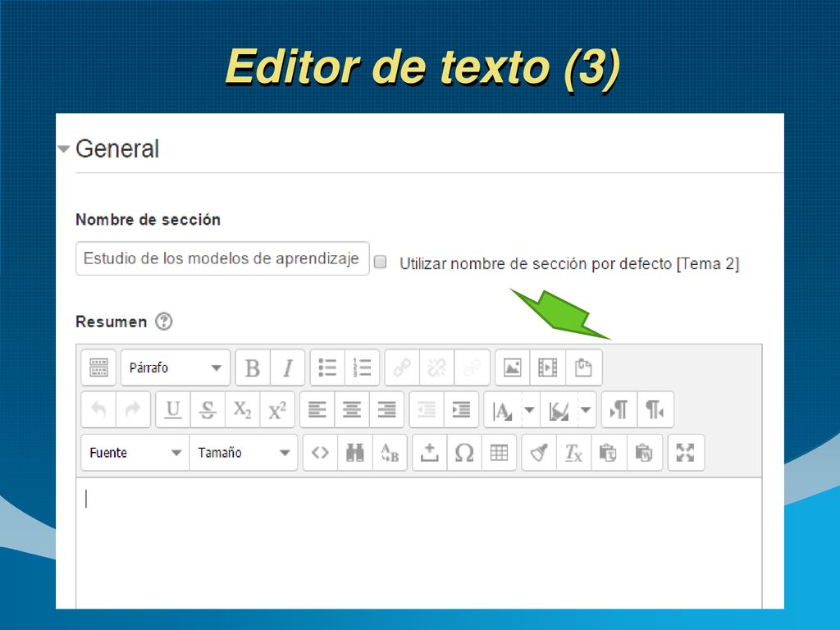Align text right

(386, 410)
